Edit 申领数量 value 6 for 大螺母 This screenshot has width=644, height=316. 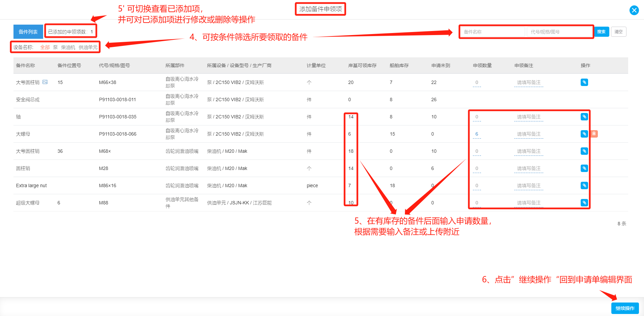click(x=477, y=134)
